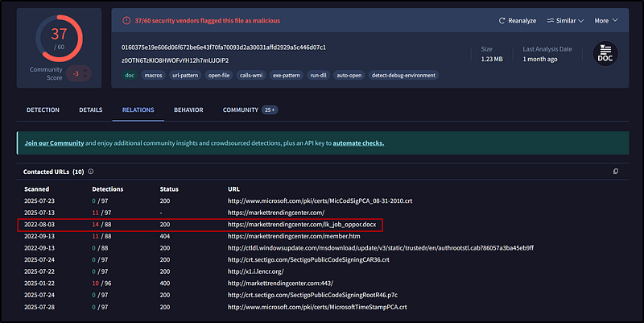Follow the automate checks link
The image size is (644, 323).
358,143
